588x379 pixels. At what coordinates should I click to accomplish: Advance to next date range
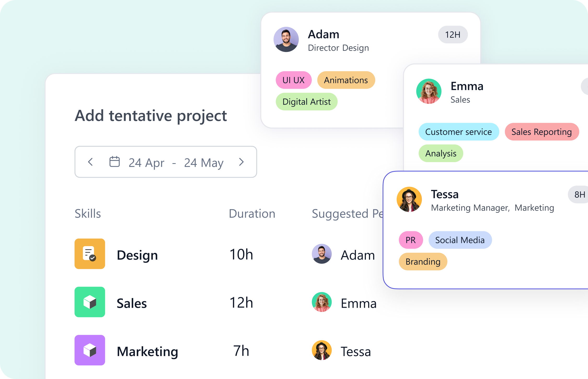(x=241, y=162)
